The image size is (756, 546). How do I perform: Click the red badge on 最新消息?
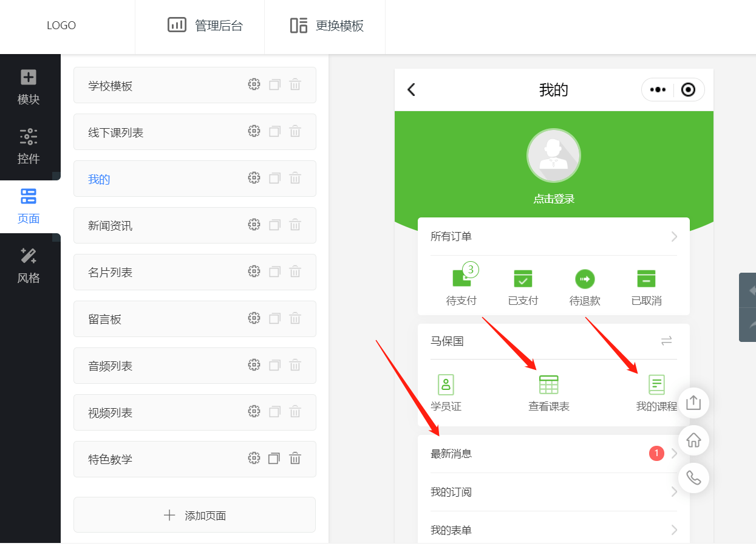pos(656,453)
